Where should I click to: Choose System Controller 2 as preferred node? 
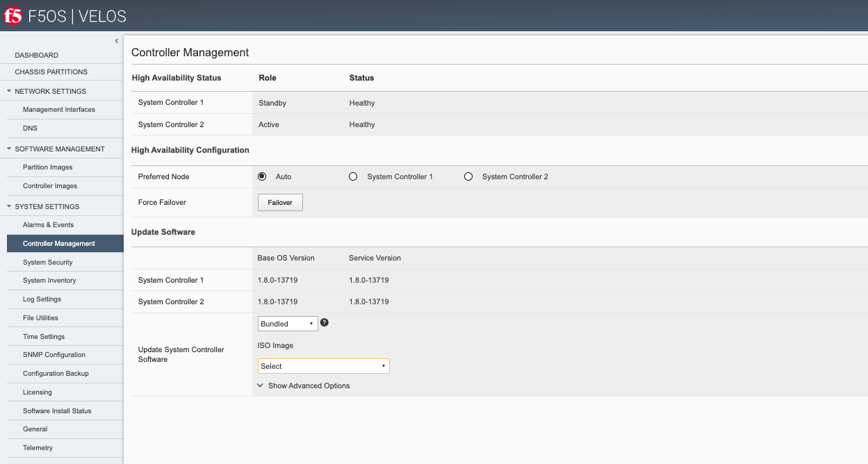[468, 176]
